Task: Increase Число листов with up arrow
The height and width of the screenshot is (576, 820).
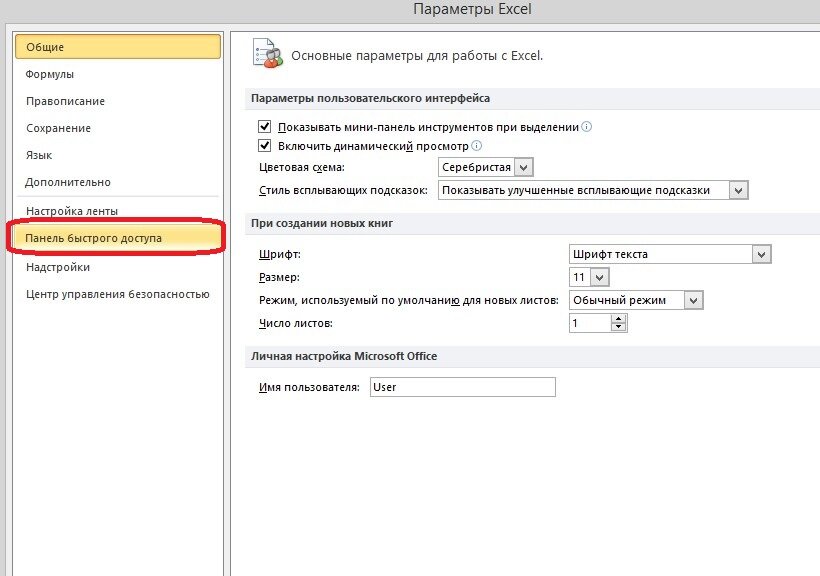Action: pyautogui.click(x=619, y=319)
